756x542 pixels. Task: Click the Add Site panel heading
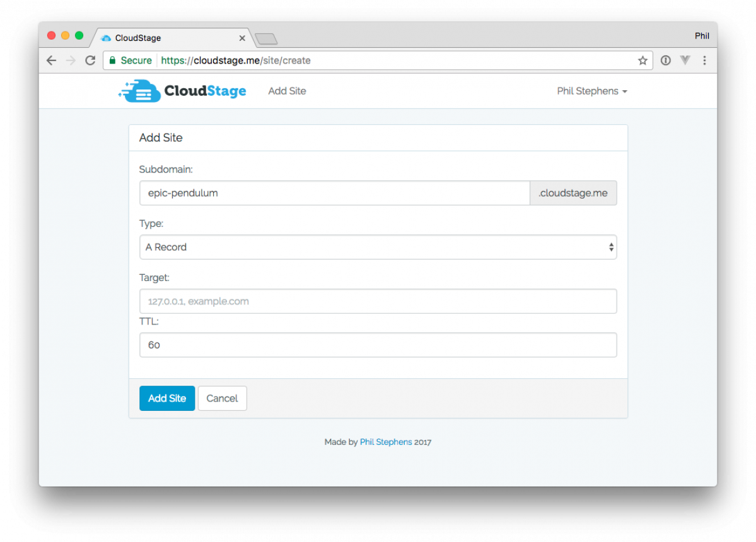161,138
